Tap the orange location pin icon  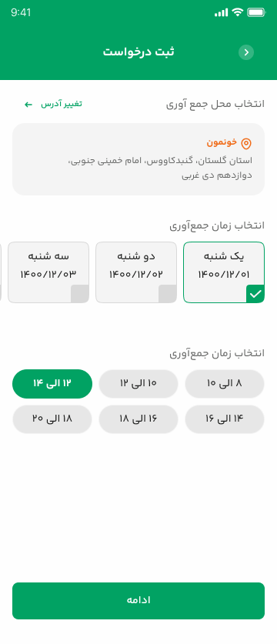click(245, 143)
